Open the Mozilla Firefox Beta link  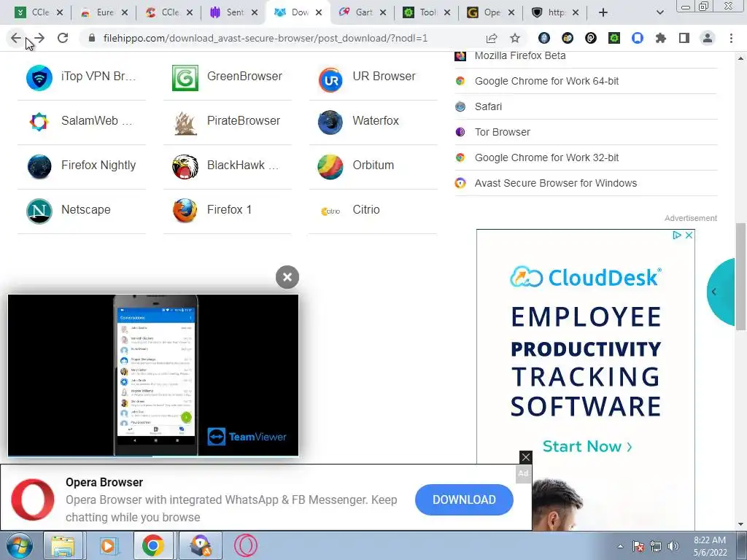coord(519,55)
